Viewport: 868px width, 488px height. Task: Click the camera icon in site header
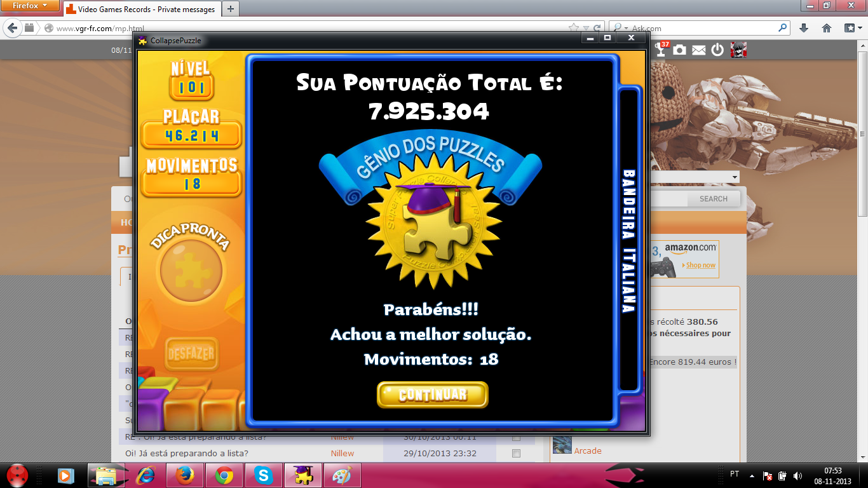click(x=680, y=50)
